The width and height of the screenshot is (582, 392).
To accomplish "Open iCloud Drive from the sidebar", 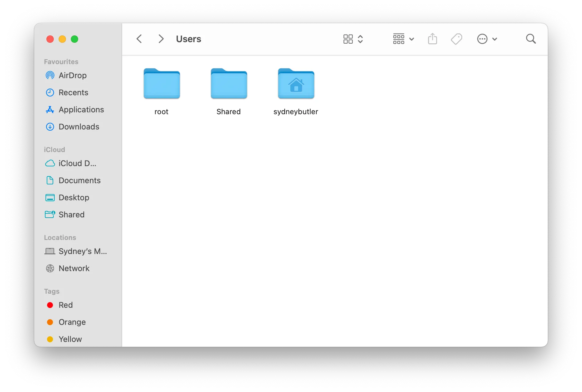I will coord(77,163).
